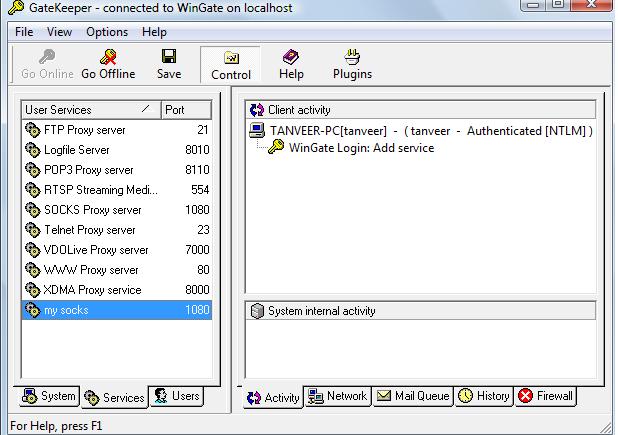The width and height of the screenshot is (618, 435).
Task: Select the my socks row text
Action: point(66,310)
